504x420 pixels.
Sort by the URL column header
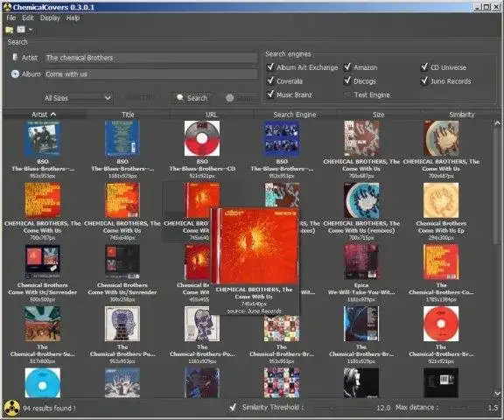pos(211,115)
